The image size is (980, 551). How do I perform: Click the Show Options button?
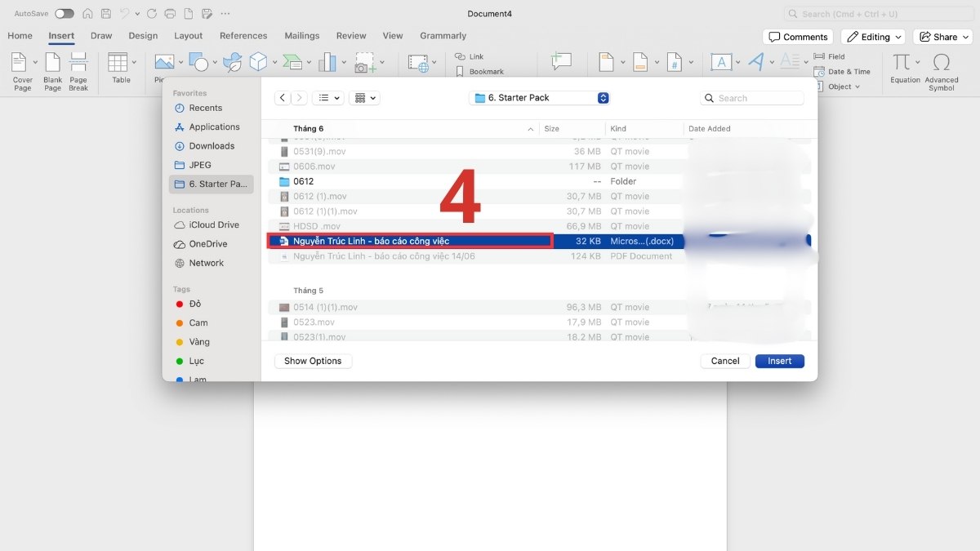(x=313, y=361)
